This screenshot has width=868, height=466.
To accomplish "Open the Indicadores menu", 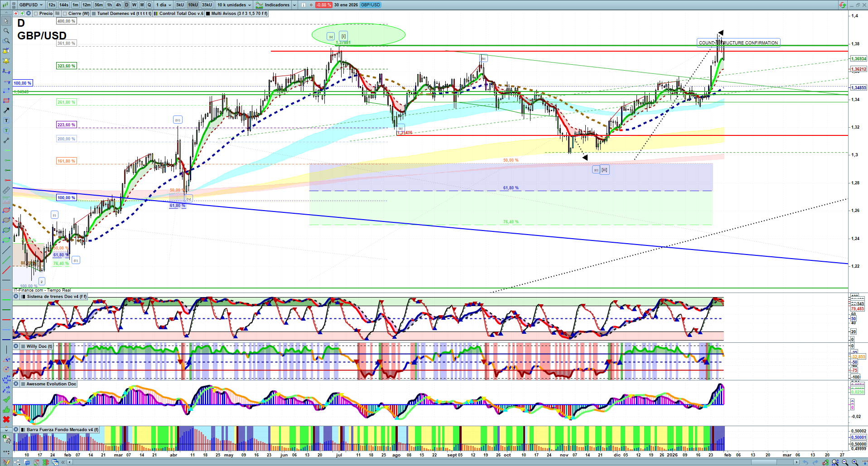I will point(276,5).
